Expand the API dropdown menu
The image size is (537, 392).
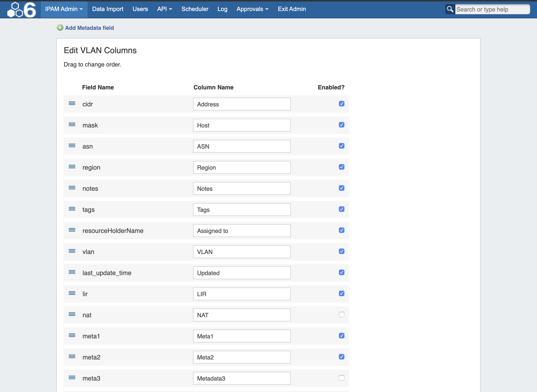coord(164,9)
